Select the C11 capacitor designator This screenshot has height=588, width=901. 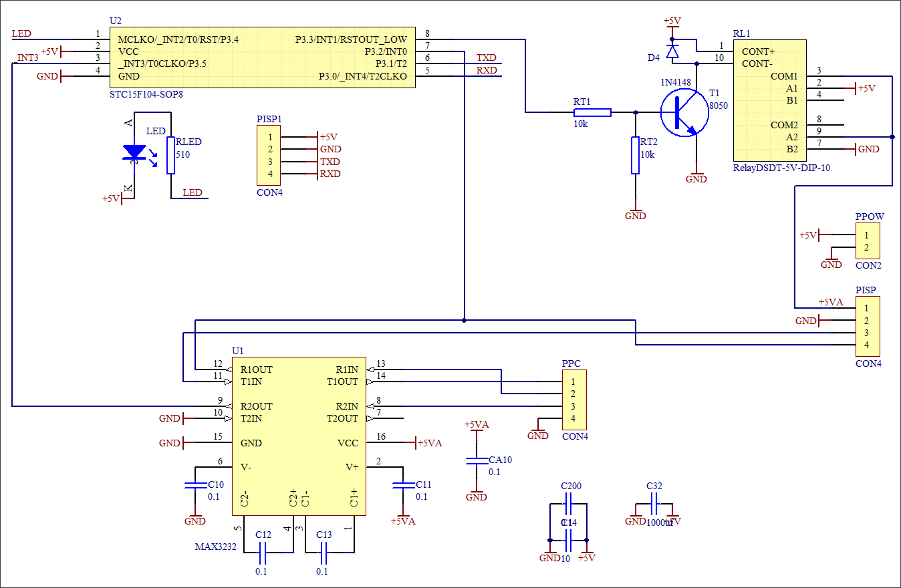pyautogui.click(x=424, y=484)
